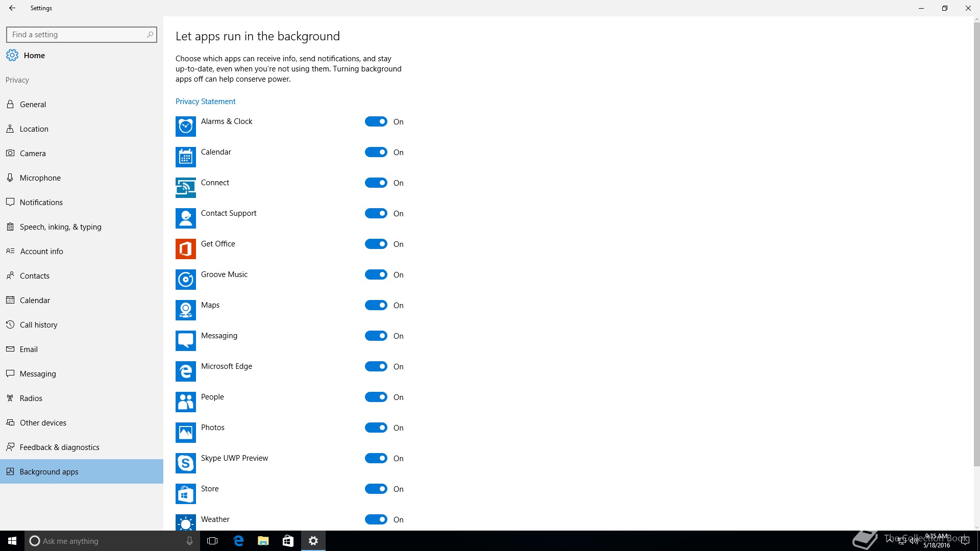Click the Alarms & Clock app icon

click(x=185, y=126)
